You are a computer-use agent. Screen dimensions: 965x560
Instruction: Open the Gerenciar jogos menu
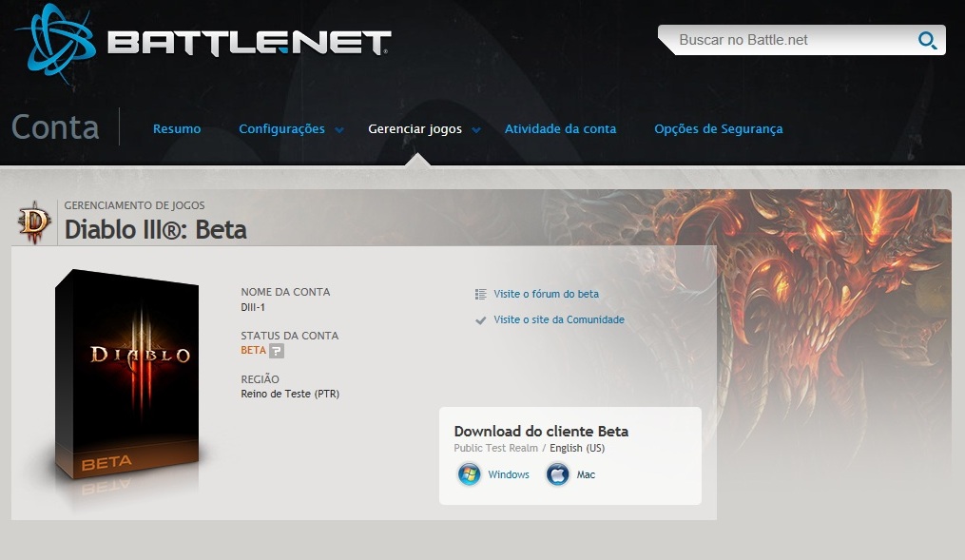[415, 128]
